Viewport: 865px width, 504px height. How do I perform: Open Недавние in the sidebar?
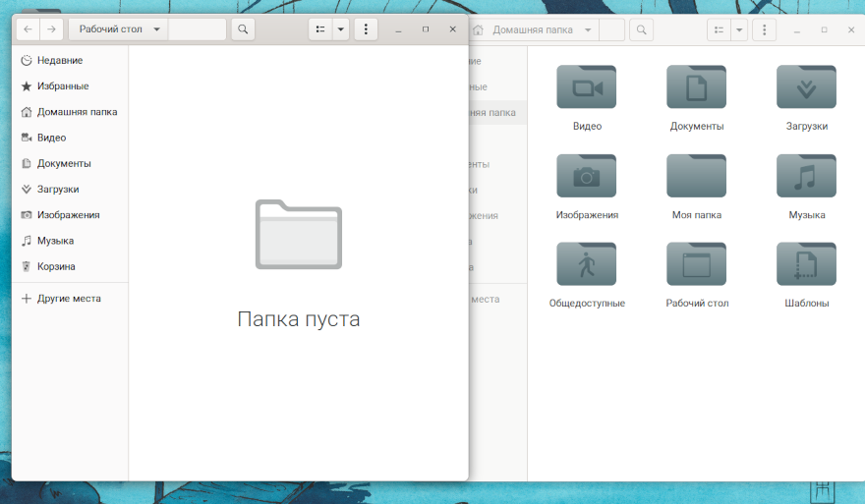(x=59, y=61)
